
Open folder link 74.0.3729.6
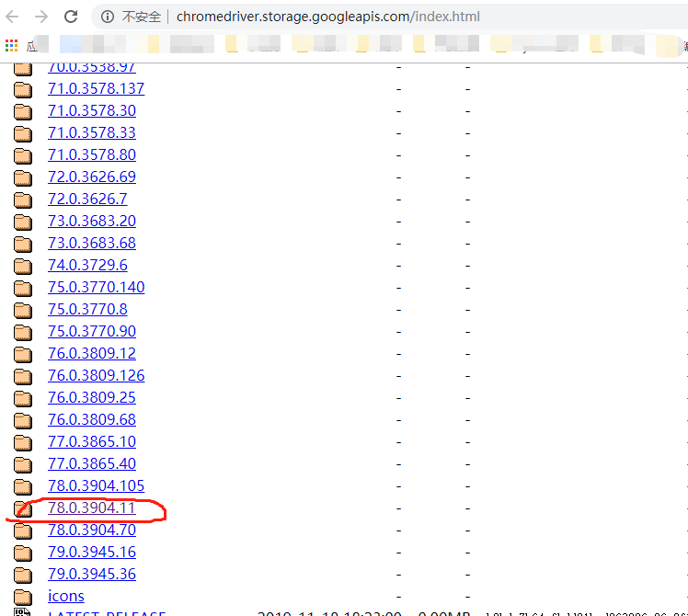87,265
